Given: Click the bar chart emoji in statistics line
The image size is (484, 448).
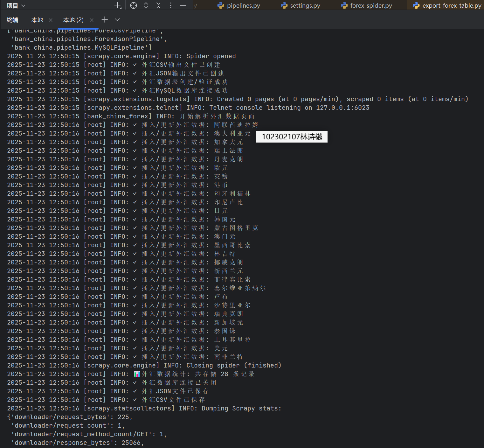Looking at the screenshot, I should [x=137, y=374].
